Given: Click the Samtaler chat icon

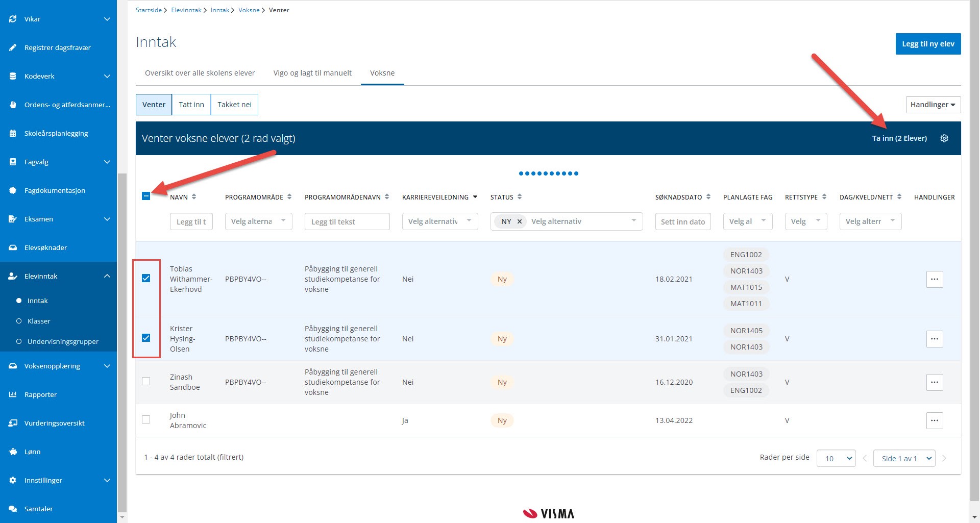Looking at the screenshot, I should pos(13,509).
